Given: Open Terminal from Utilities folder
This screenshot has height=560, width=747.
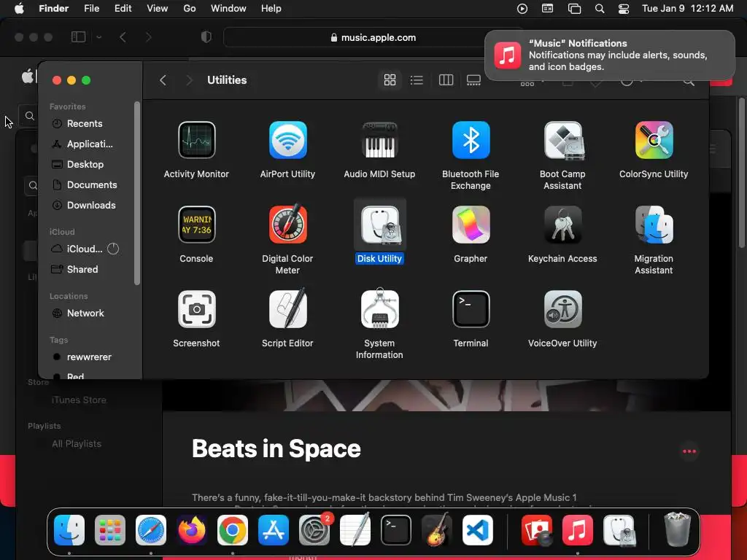Looking at the screenshot, I should (471, 309).
